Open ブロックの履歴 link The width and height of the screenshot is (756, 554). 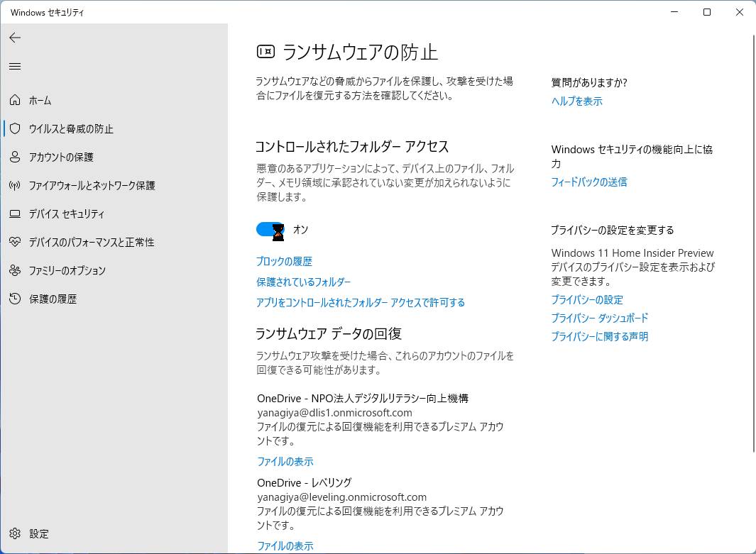point(284,261)
